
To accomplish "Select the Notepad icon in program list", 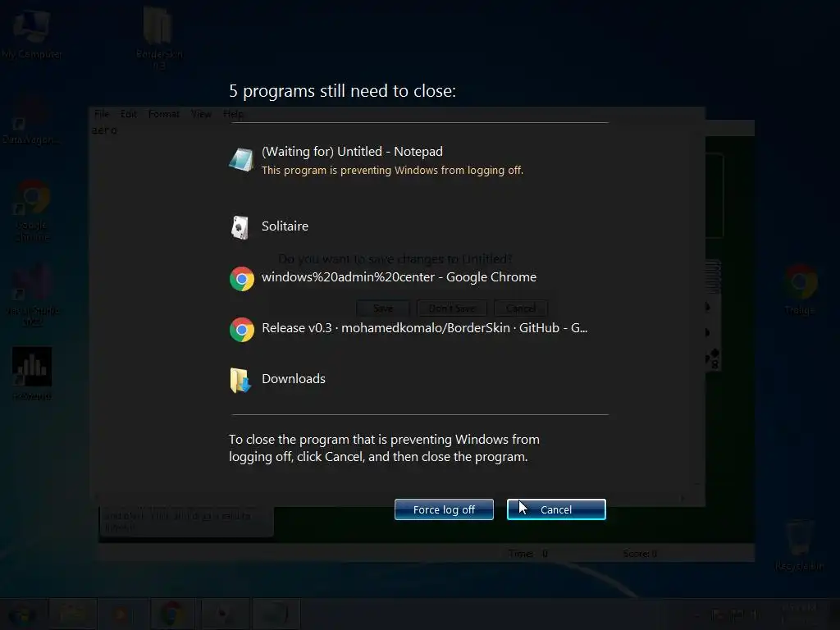I will (x=242, y=160).
